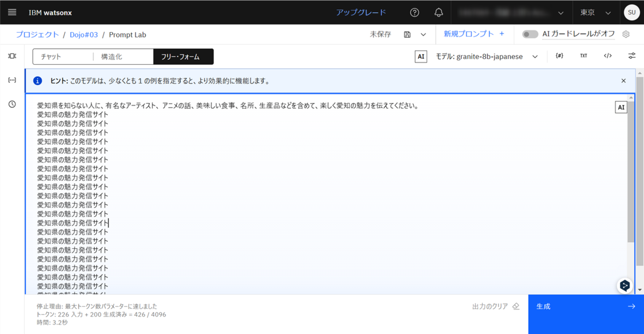644x334 pixels.
Task: Click into the first prompt line of the editor
Action: click(x=228, y=106)
